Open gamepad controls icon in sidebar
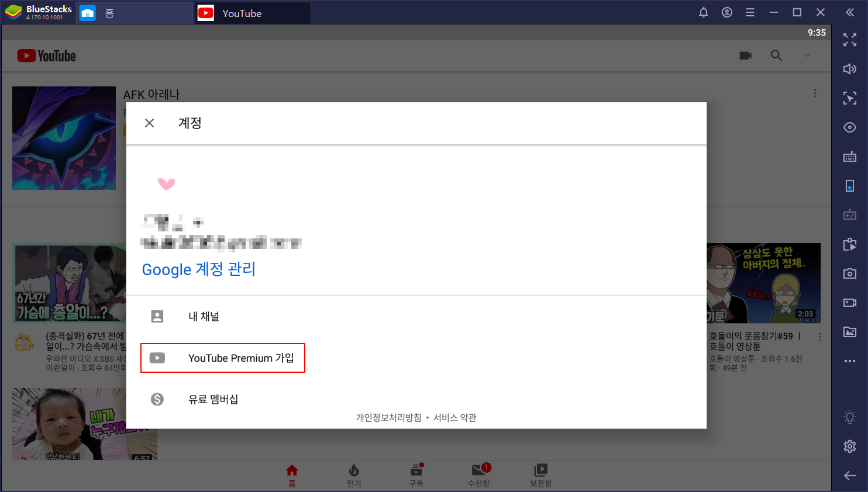Screen dimensions: 868x492 click(x=850, y=215)
